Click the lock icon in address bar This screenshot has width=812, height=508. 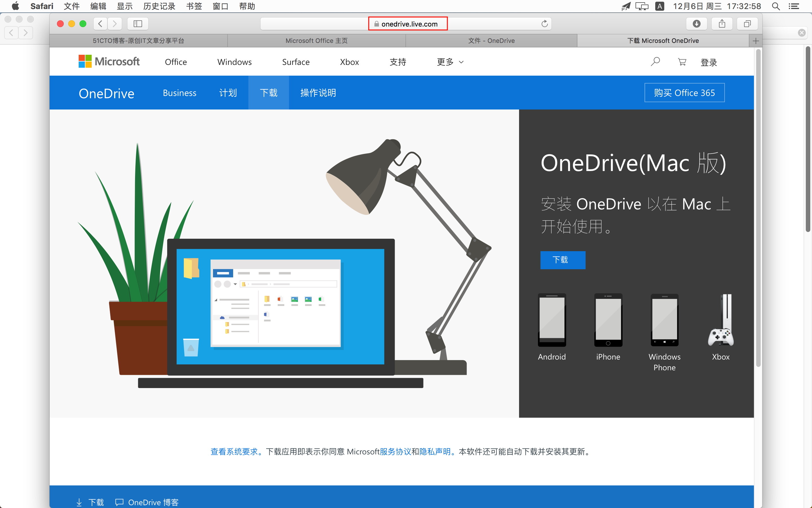[x=376, y=24]
